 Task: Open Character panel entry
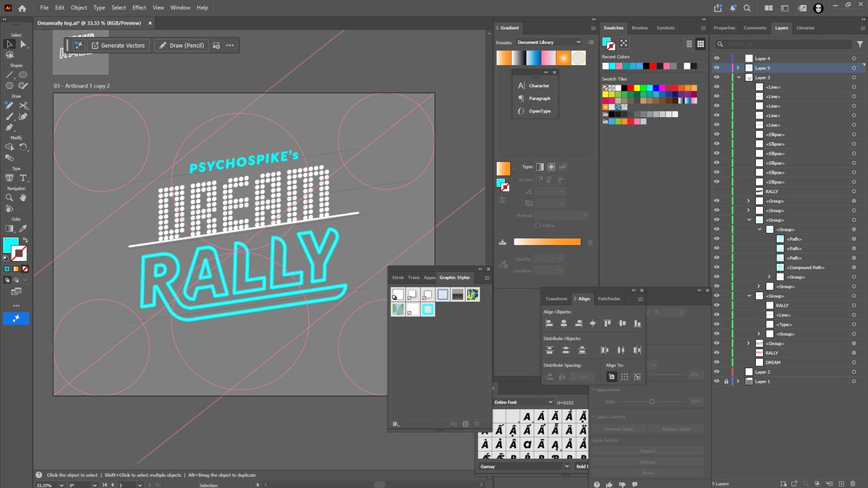(535, 85)
